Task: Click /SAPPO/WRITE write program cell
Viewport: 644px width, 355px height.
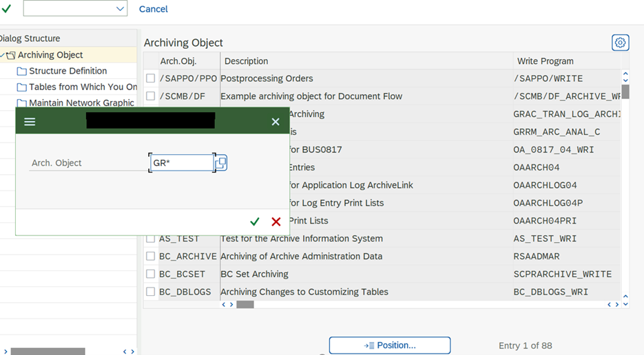Action: click(548, 78)
